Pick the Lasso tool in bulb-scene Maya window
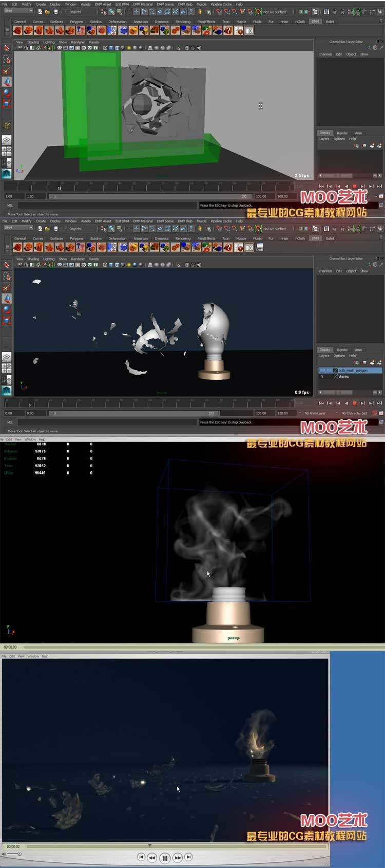The height and width of the screenshot is (868, 385). point(7,276)
